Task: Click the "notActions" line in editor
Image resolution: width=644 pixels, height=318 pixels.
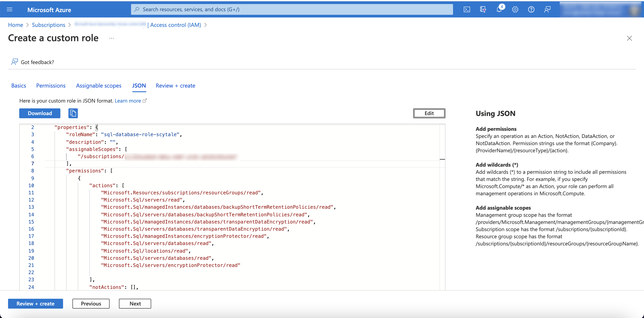Action: 114,287
